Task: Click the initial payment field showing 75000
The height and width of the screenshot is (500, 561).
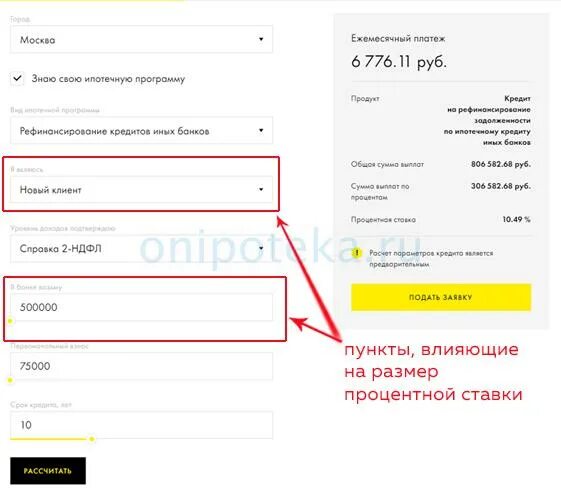Action: tap(141, 366)
